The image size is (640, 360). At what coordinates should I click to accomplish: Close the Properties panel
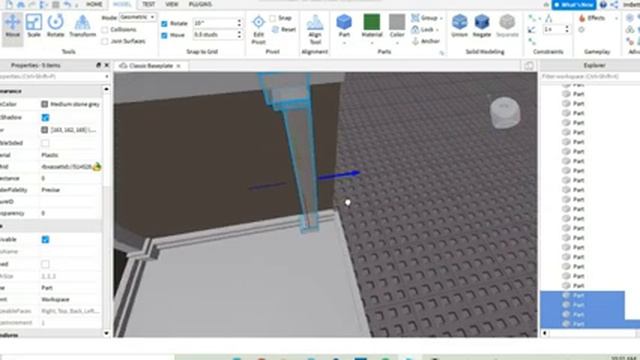coord(107,65)
